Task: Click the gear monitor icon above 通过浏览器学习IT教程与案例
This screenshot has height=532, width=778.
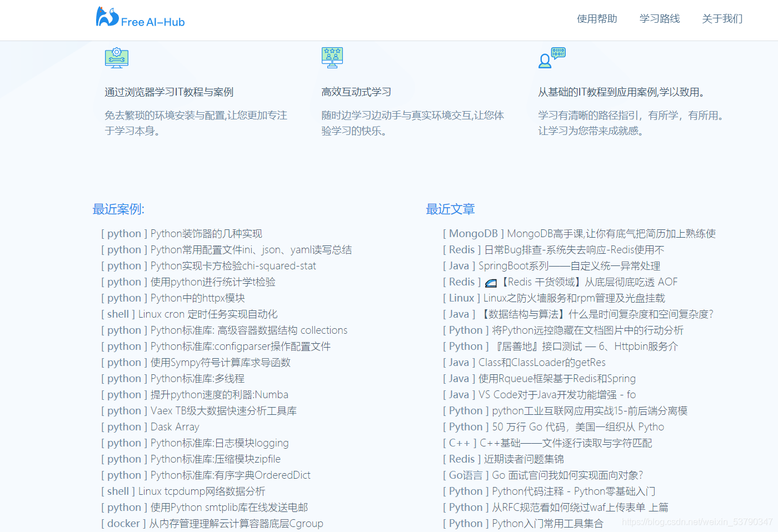Action: tap(116, 58)
